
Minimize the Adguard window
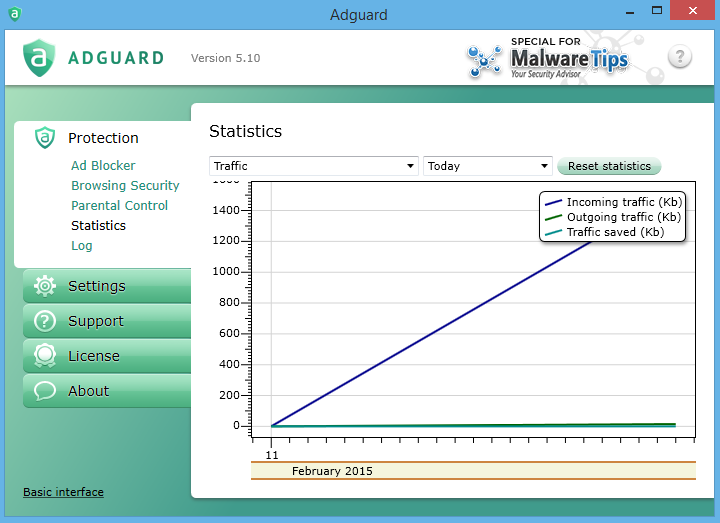pyautogui.click(x=630, y=11)
